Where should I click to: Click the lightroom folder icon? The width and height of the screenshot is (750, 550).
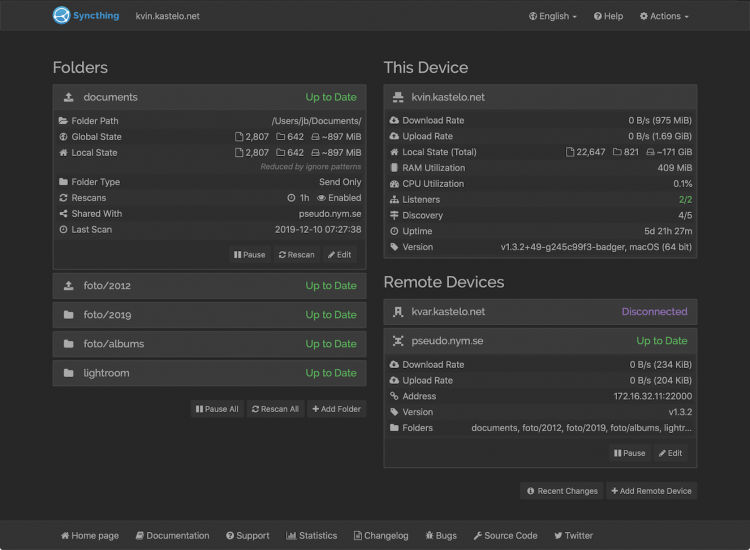[68, 373]
